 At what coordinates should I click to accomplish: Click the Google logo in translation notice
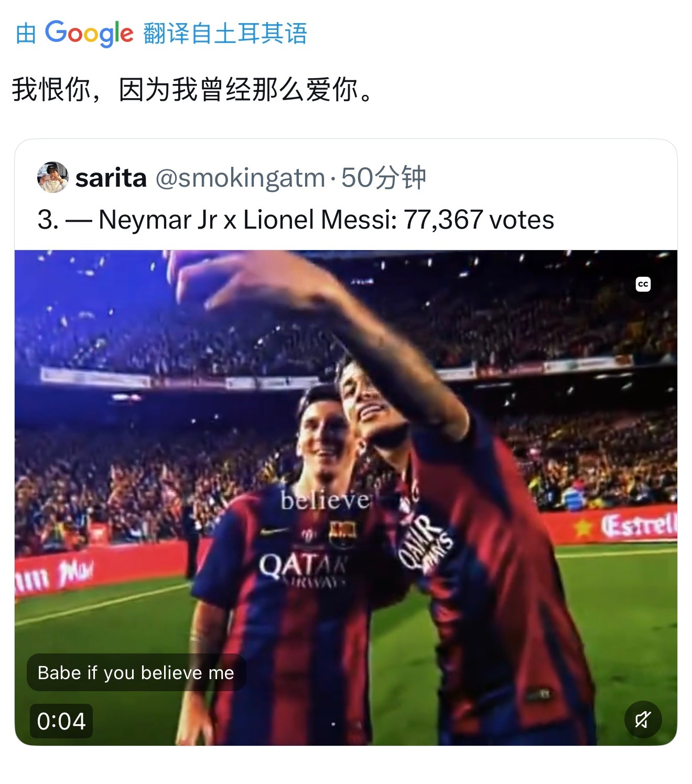coord(89,34)
